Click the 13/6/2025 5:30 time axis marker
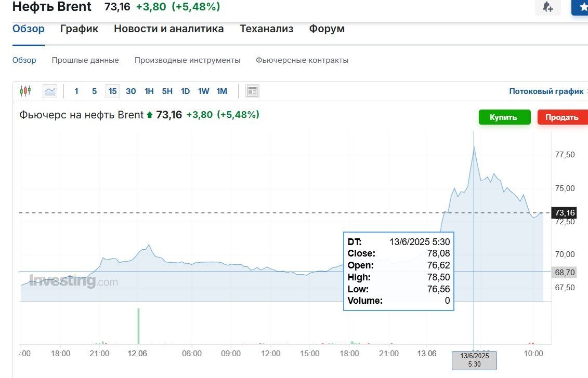588x378 pixels. (x=474, y=360)
